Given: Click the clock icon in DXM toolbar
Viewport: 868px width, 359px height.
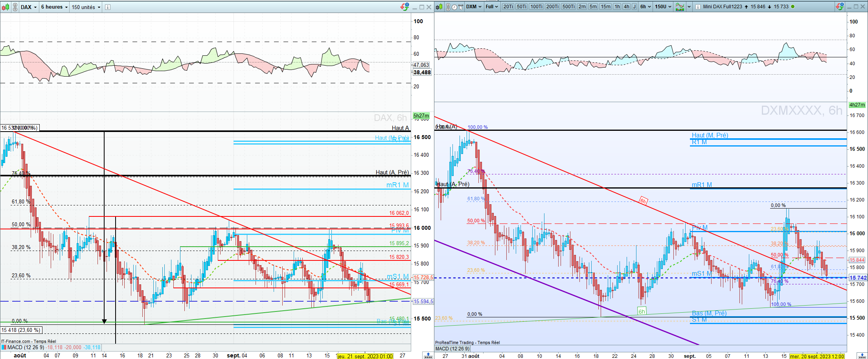Looking at the screenshot, I should [x=454, y=7].
